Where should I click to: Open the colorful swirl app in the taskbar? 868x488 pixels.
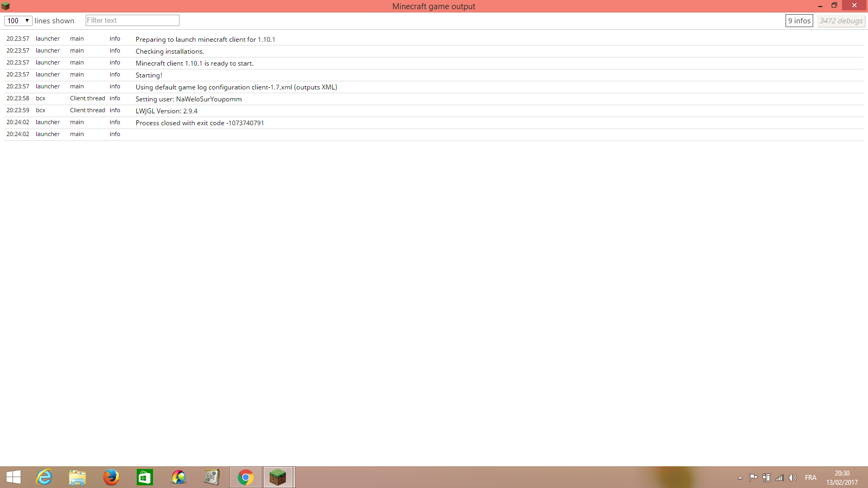click(x=178, y=477)
